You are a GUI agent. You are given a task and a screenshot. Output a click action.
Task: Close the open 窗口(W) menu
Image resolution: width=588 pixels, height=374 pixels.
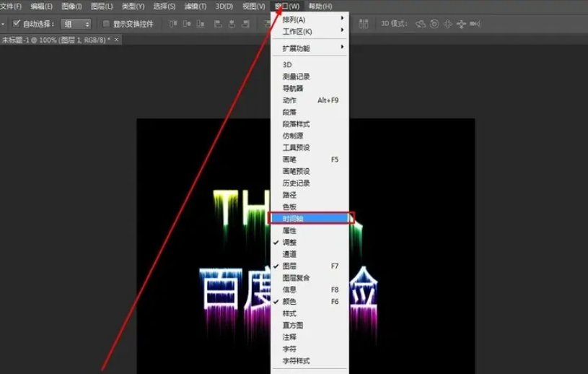point(287,6)
